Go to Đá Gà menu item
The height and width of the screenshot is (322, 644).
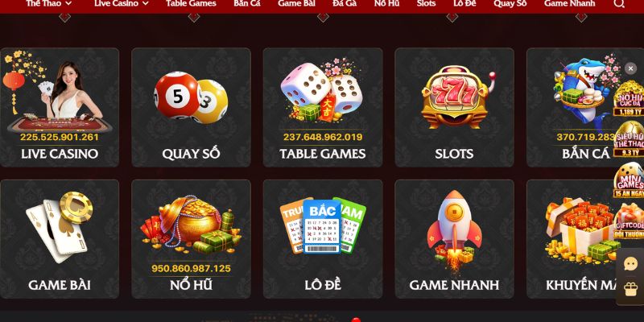(345, 4)
